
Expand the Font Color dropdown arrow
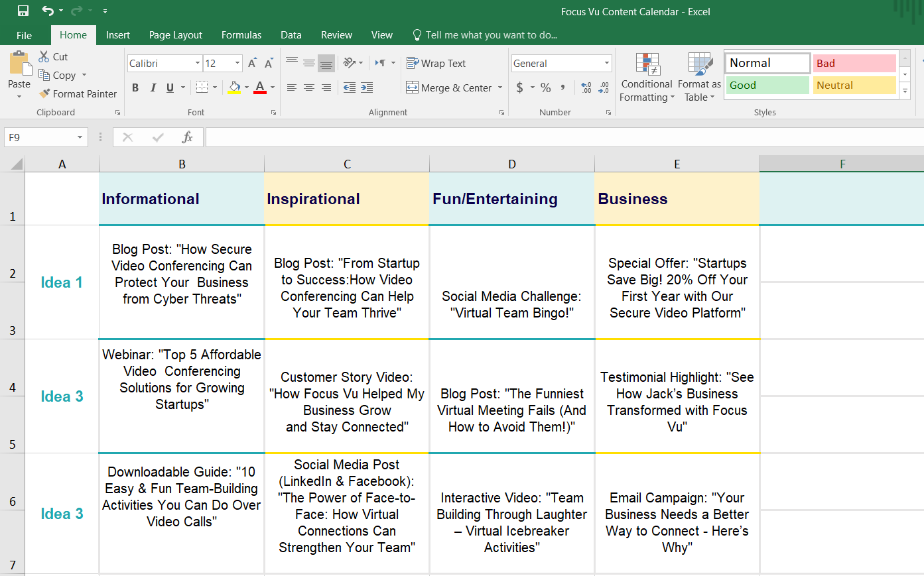pyautogui.click(x=272, y=87)
